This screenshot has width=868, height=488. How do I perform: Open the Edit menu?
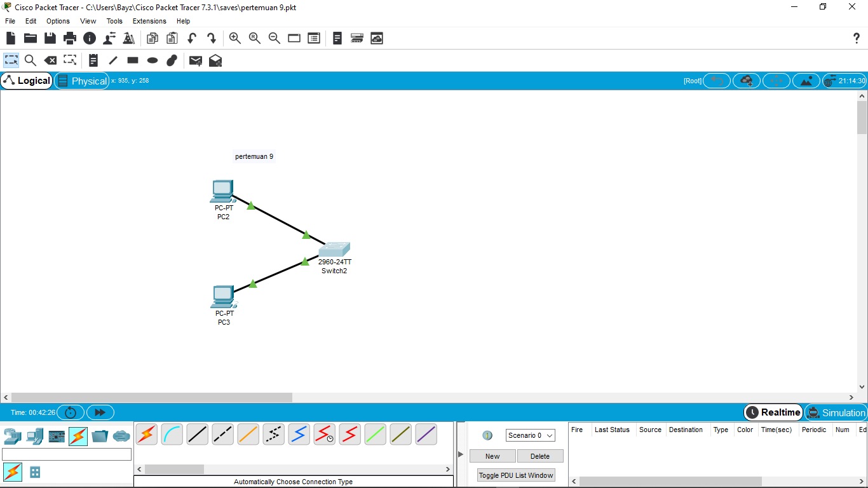(31, 21)
